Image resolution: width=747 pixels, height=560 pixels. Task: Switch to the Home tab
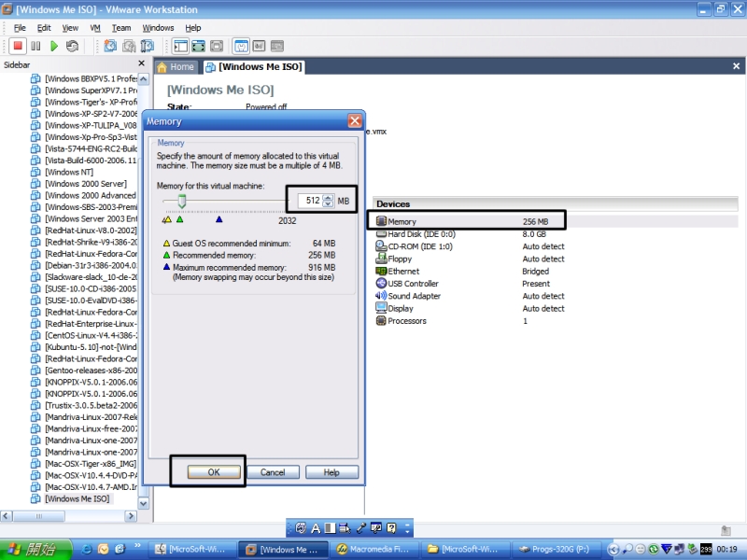(176, 67)
